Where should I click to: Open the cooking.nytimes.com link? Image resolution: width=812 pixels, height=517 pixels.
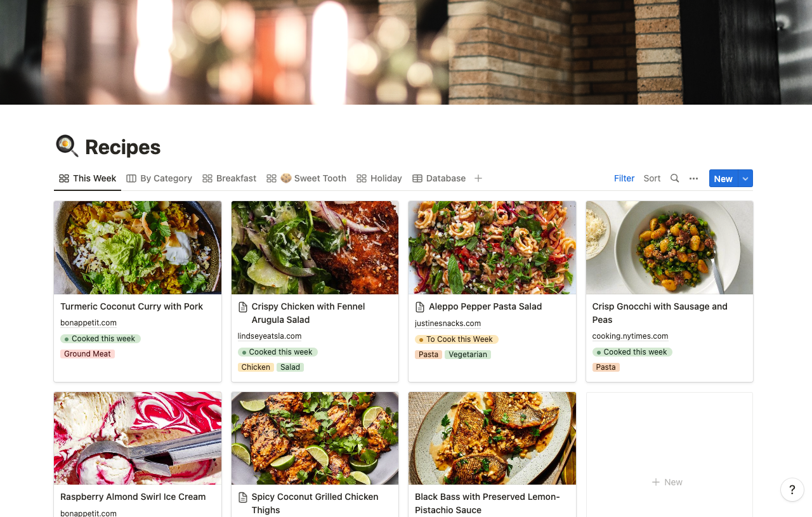pyautogui.click(x=629, y=336)
